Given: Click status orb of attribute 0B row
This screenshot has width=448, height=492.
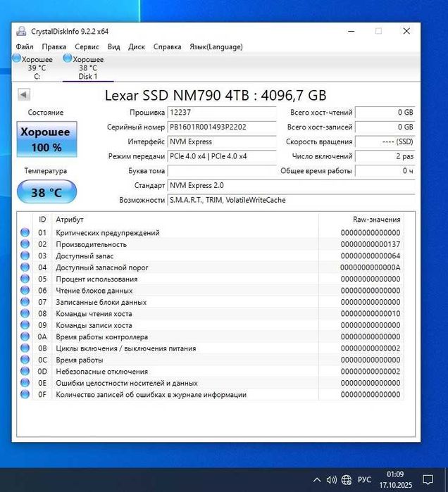Looking at the screenshot, I should (25, 348).
